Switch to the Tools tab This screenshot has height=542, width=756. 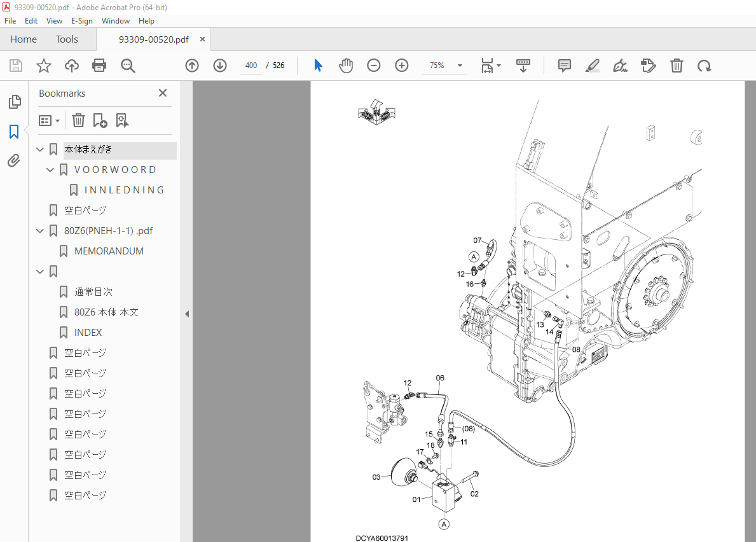pyautogui.click(x=67, y=39)
